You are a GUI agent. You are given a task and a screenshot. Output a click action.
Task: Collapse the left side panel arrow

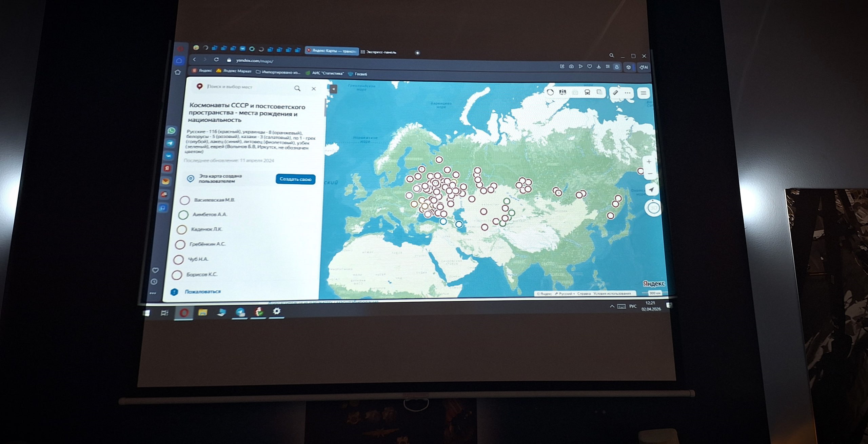coord(333,89)
